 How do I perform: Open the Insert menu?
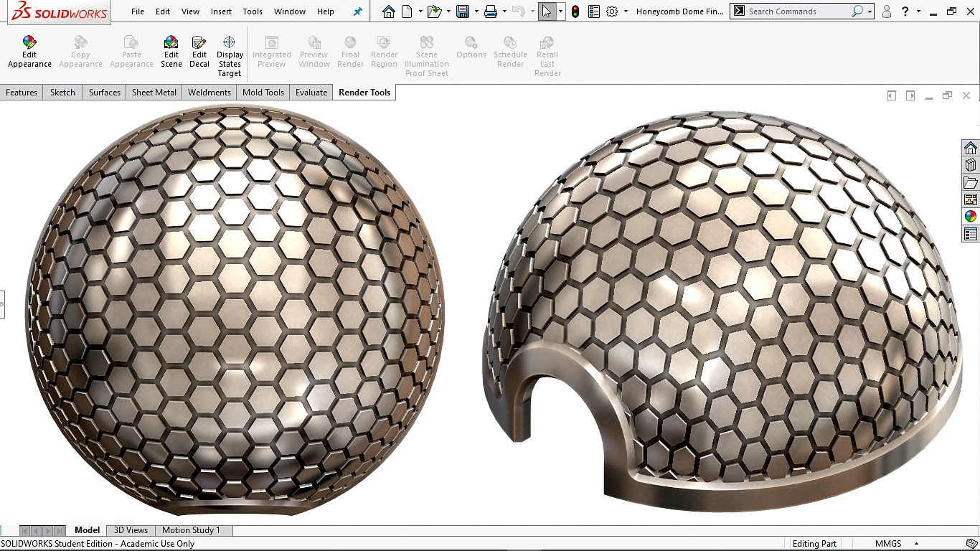pos(221,11)
